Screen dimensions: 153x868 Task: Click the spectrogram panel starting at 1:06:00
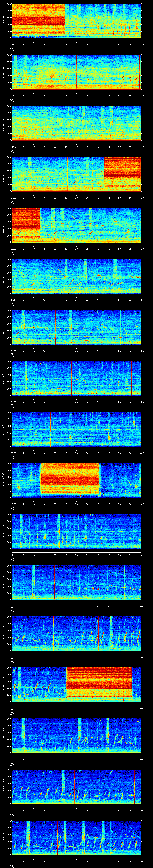point(76,276)
